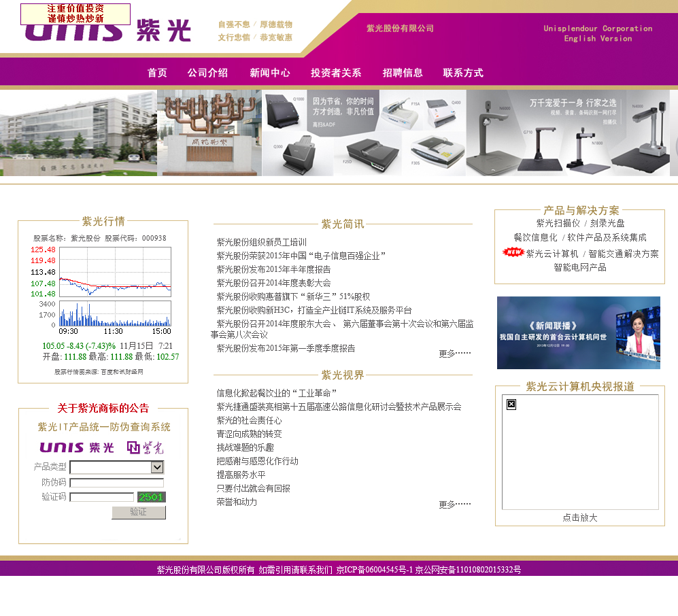Open 紫光股份收购新H3C article link

314,310
